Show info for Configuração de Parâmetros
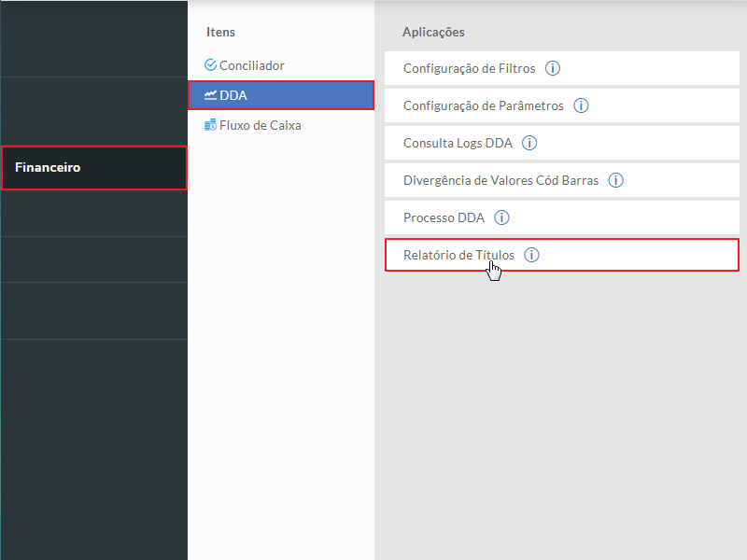 [x=581, y=105]
